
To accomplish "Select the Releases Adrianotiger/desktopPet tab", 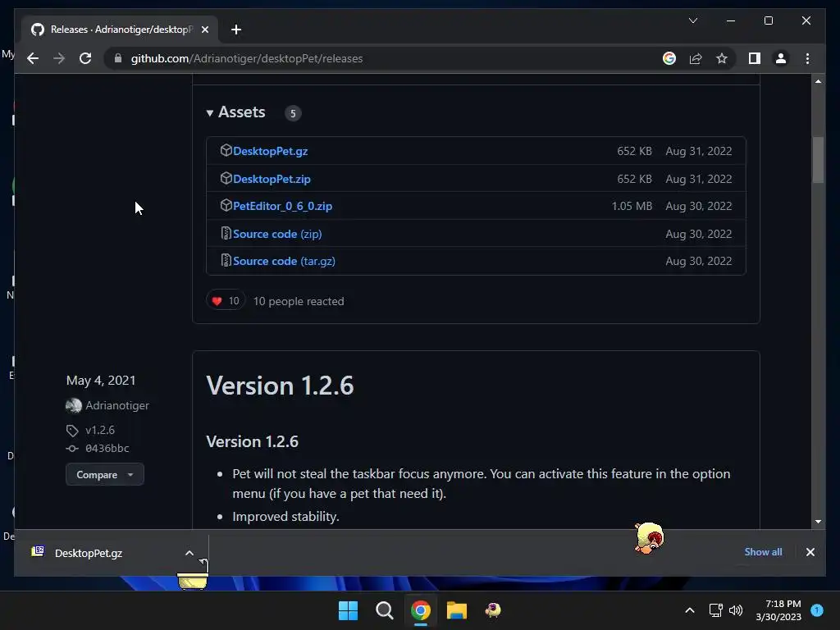I will (x=120, y=30).
